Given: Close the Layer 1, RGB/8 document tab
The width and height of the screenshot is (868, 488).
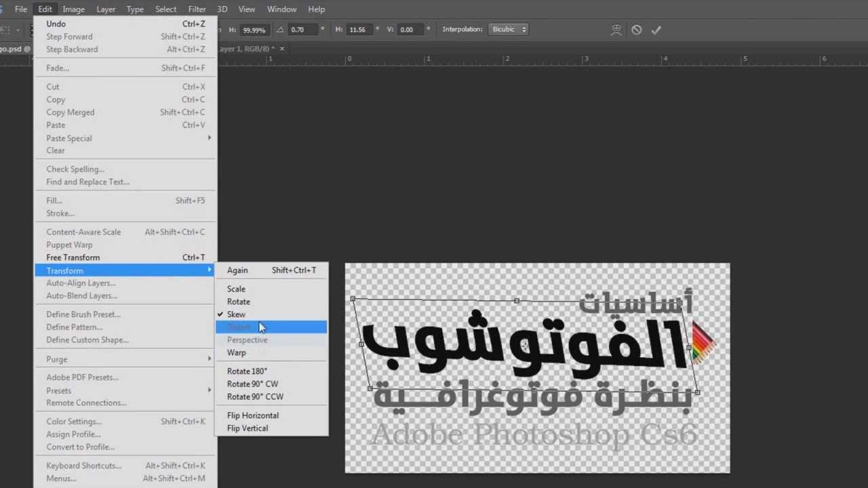Looking at the screenshot, I should tap(282, 49).
